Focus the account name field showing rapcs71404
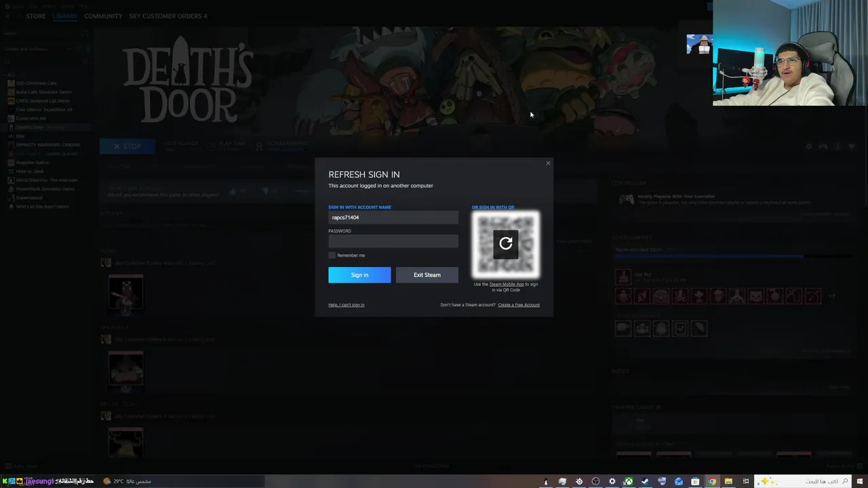Viewport: 868px width, 488px height. 393,218
